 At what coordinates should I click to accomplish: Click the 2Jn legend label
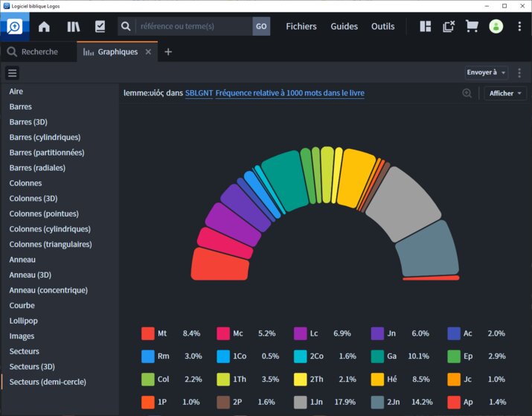click(394, 402)
